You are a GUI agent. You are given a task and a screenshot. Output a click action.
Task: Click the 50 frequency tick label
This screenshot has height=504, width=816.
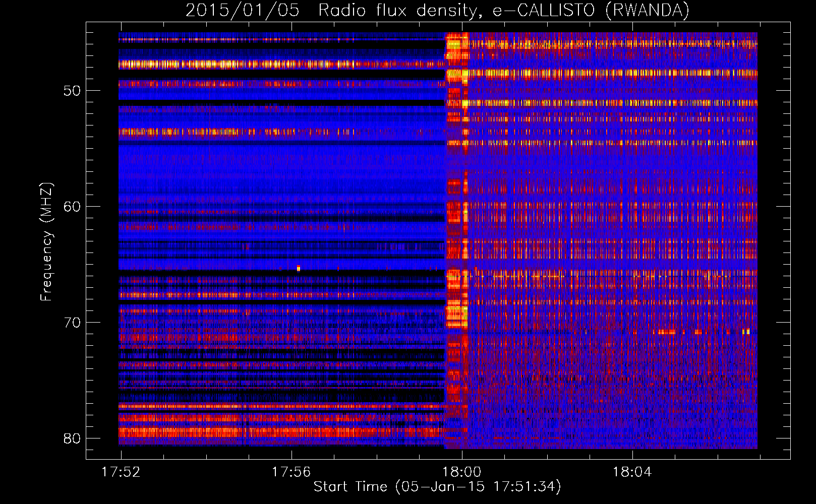[x=72, y=91]
